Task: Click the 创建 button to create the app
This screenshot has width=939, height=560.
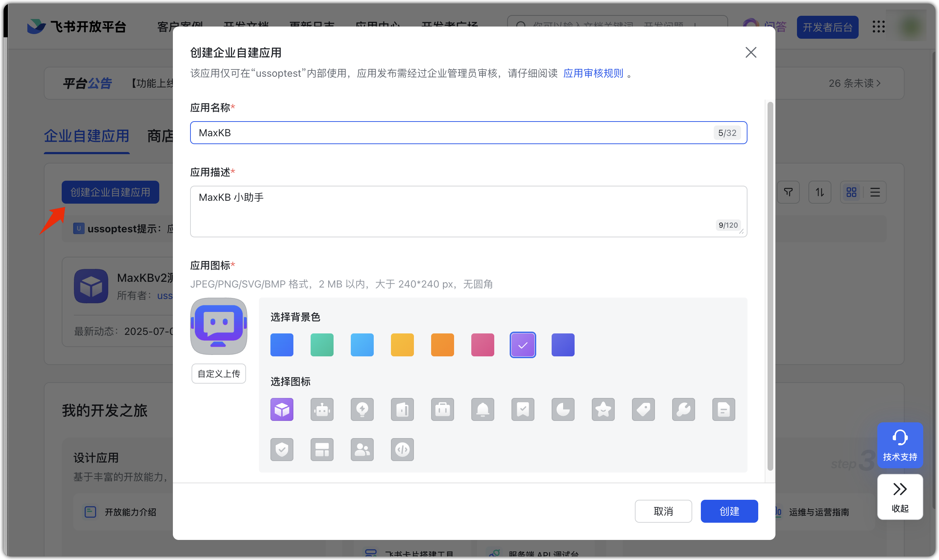Action: [x=729, y=511]
